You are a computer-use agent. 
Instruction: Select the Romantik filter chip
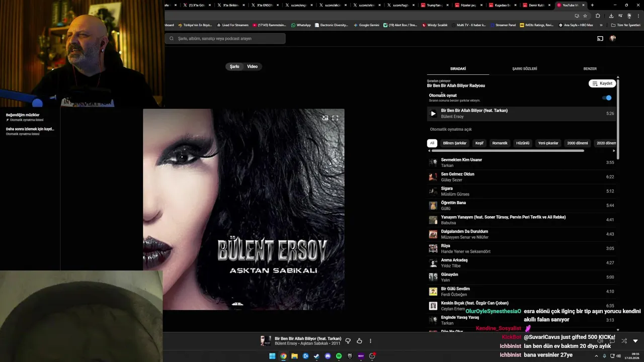click(500, 143)
